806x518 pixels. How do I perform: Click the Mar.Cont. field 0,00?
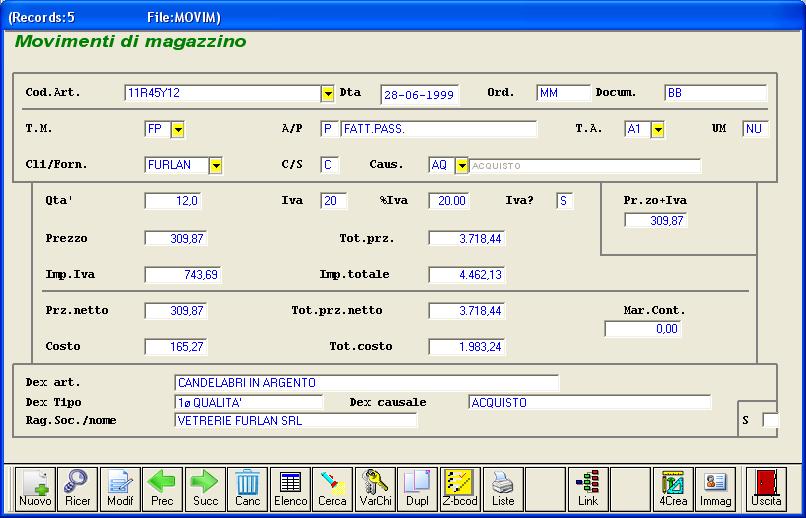[x=643, y=329]
